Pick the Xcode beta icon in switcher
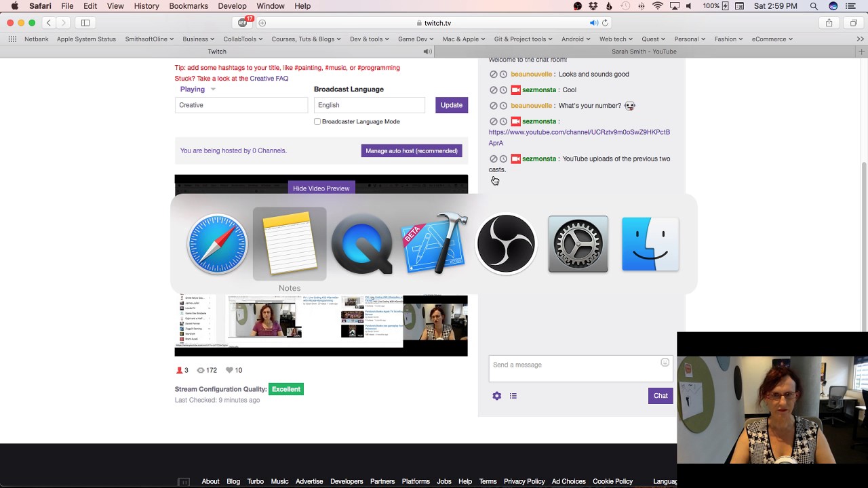This screenshot has width=868, height=488. point(434,244)
